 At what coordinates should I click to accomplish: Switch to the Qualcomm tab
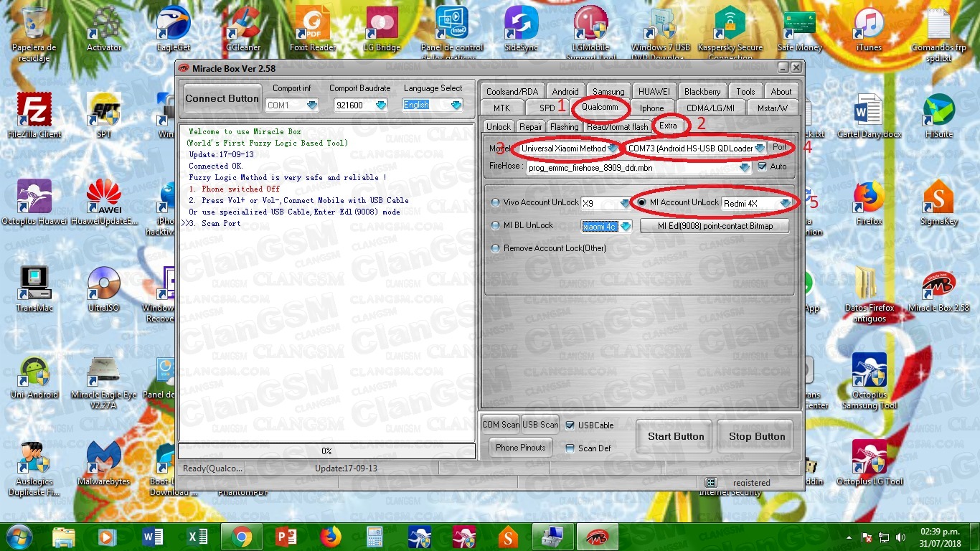(600, 107)
